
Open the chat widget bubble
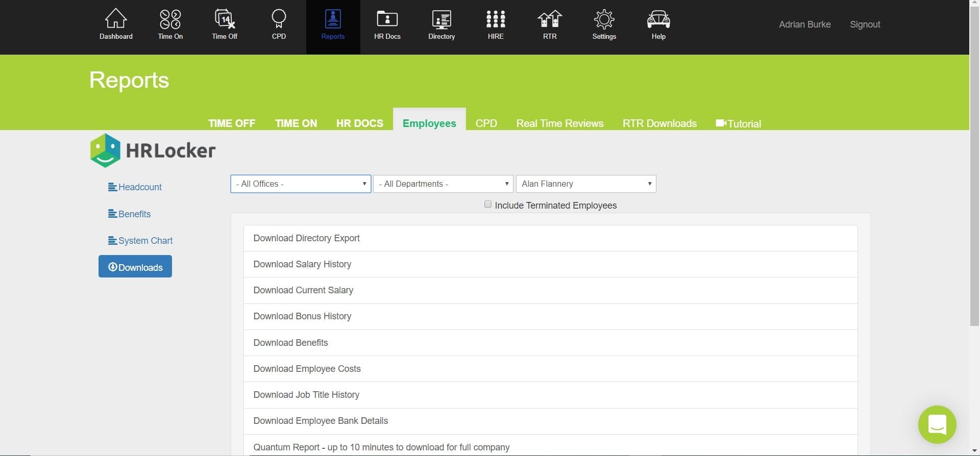(937, 424)
